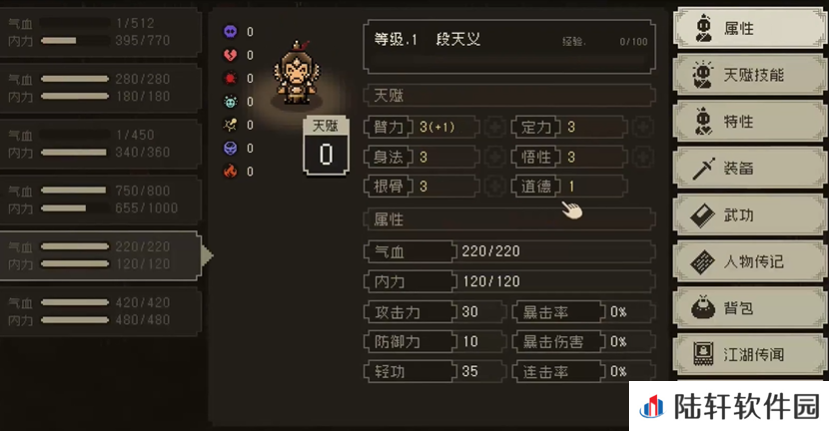This screenshot has width=829, height=431.
Task: Select party member with 420/420 health
Action: pos(100,311)
